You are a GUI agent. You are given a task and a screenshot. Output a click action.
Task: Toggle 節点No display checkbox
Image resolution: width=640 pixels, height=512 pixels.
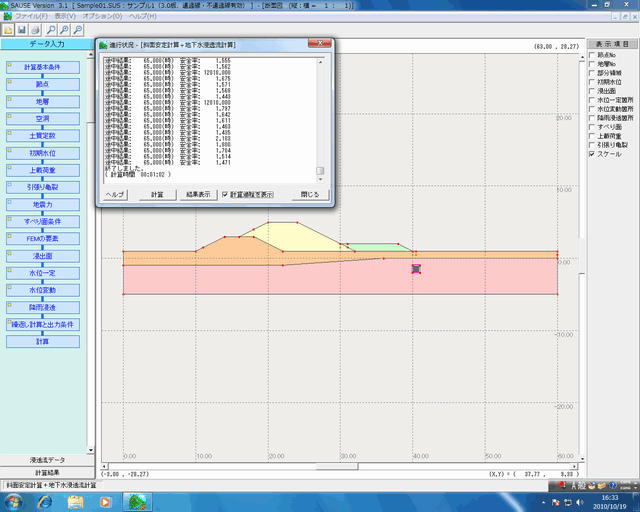[x=592, y=55]
